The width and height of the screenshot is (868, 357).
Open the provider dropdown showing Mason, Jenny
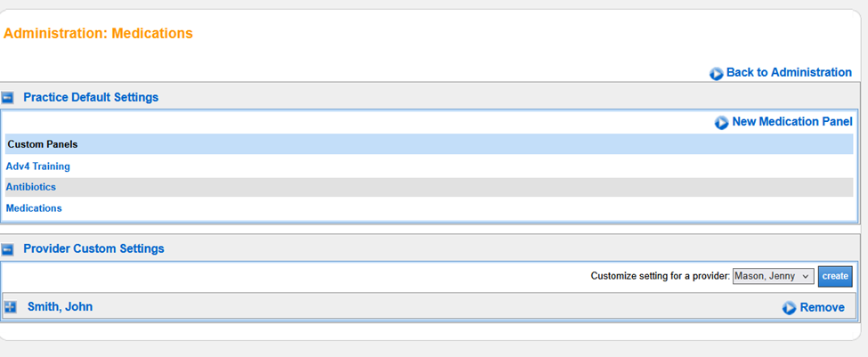click(773, 276)
